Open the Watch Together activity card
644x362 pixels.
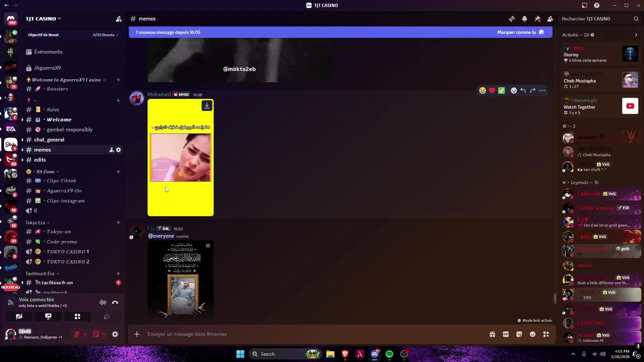(x=601, y=106)
